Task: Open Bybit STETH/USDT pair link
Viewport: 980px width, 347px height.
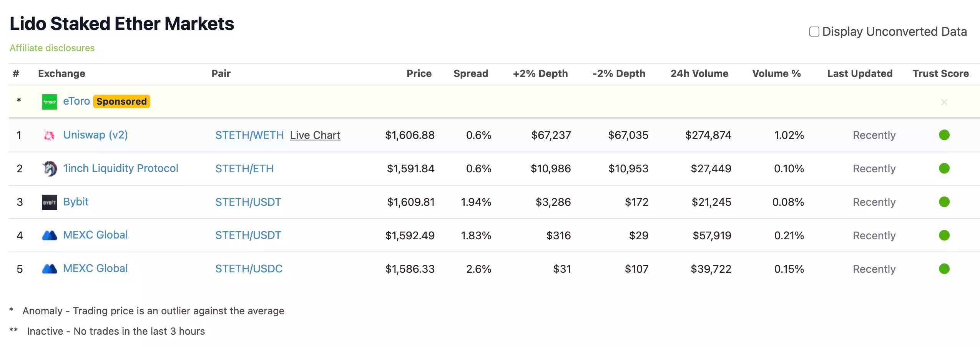Action: [248, 202]
